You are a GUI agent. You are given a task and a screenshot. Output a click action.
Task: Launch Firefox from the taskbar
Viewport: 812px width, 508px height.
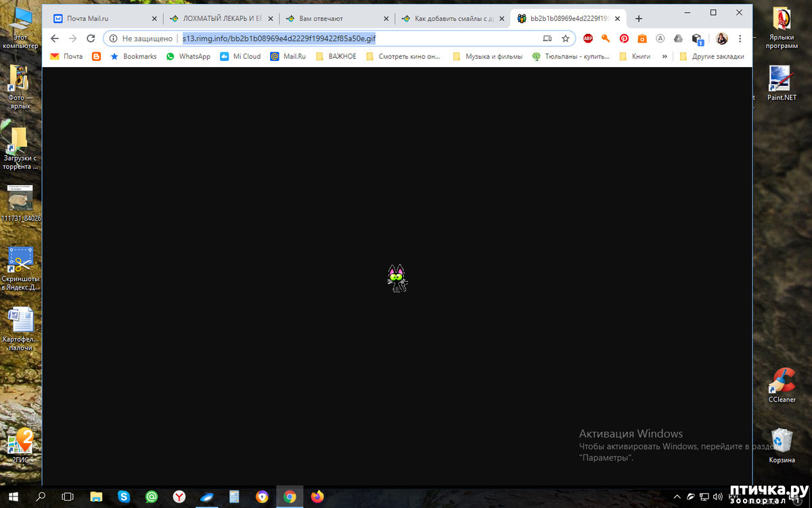317,496
